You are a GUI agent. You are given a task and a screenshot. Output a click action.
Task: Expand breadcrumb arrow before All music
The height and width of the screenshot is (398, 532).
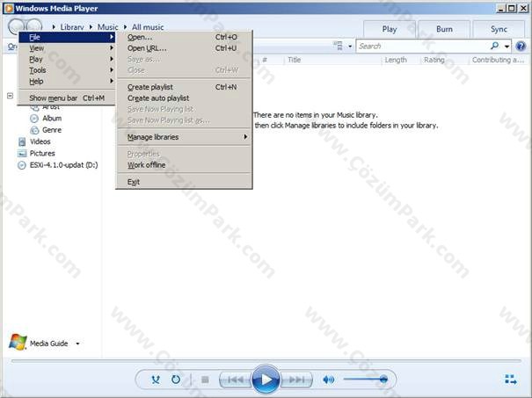125,26
